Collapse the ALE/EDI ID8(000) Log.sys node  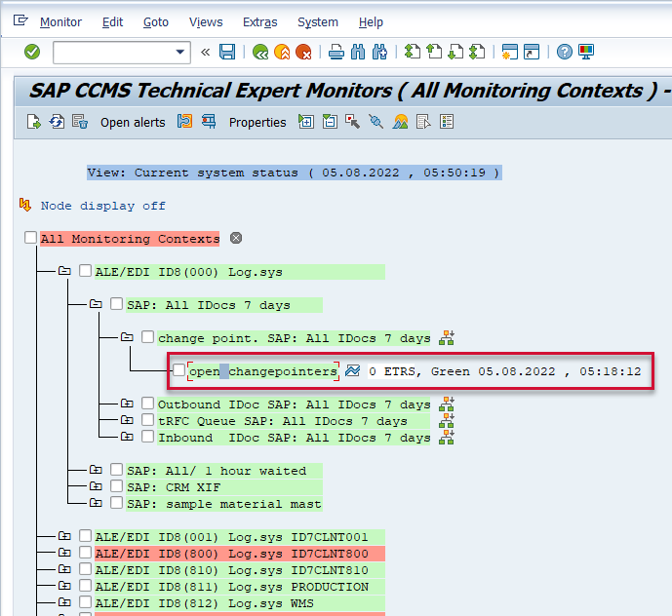pyautogui.click(x=64, y=271)
